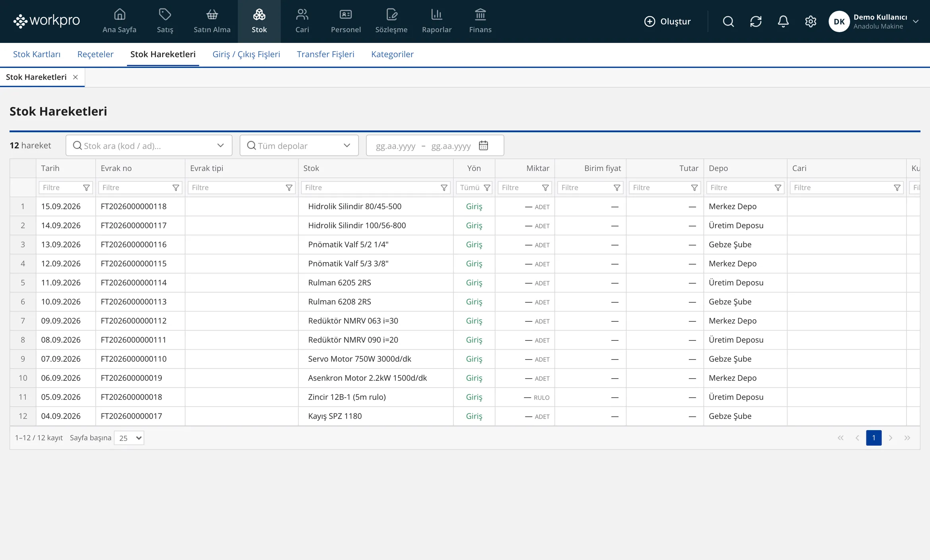Click the search magnifier in top bar

coord(728,21)
